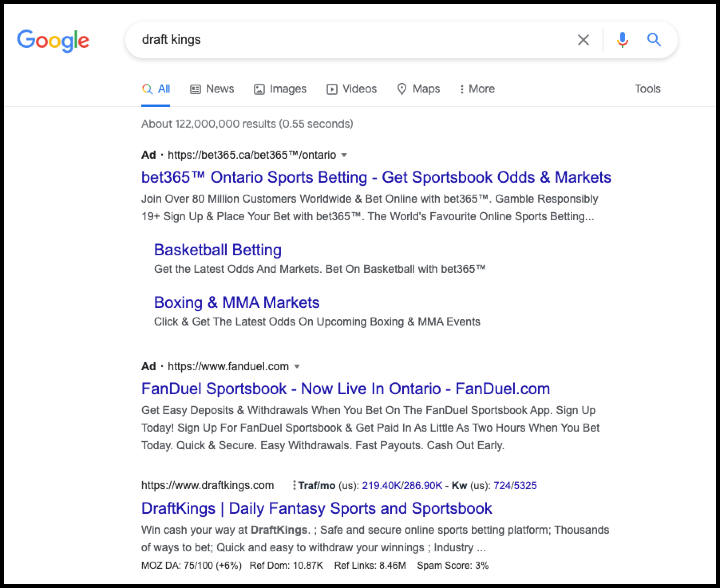Open the More search categories dropdown
The width and height of the screenshot is (720, 588).
[x=477, y=89]
